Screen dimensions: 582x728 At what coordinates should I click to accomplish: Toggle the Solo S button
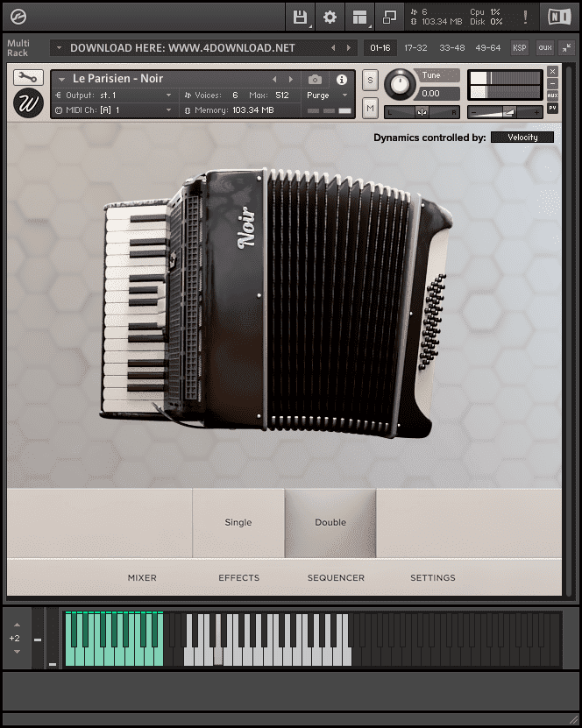click(370, 81)
